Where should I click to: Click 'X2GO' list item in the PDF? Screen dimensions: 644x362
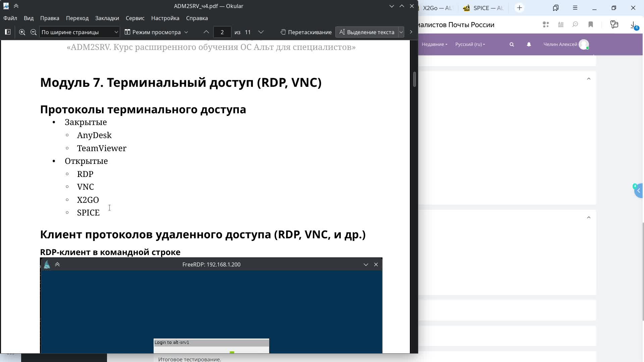(88, 200)
